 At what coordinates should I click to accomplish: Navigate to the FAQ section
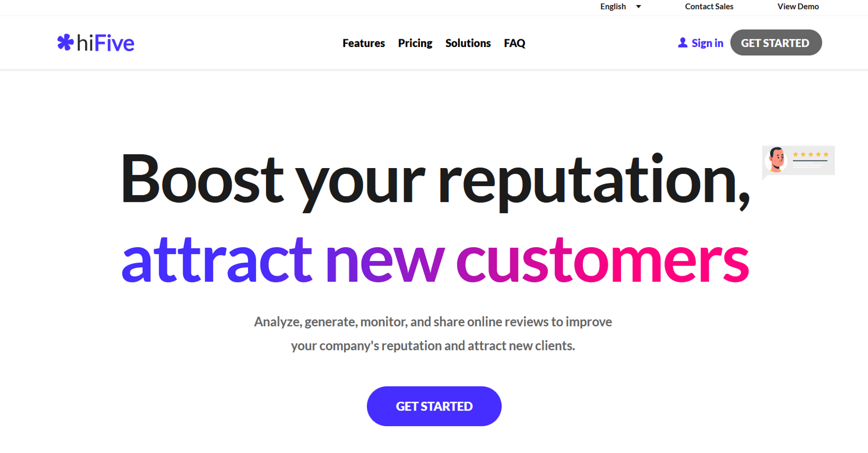pos(514,43)
